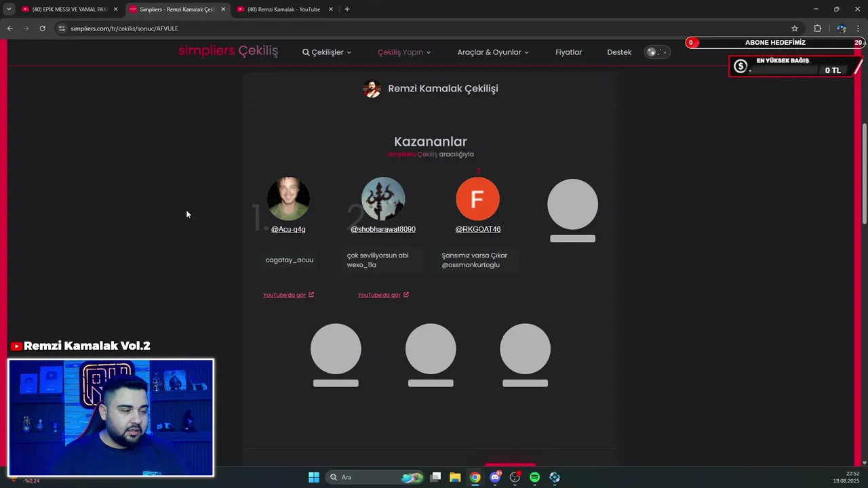The image size is (868, 488).
Task: Open the @shobharawat8090 winner link
Action: click(383, 229)
